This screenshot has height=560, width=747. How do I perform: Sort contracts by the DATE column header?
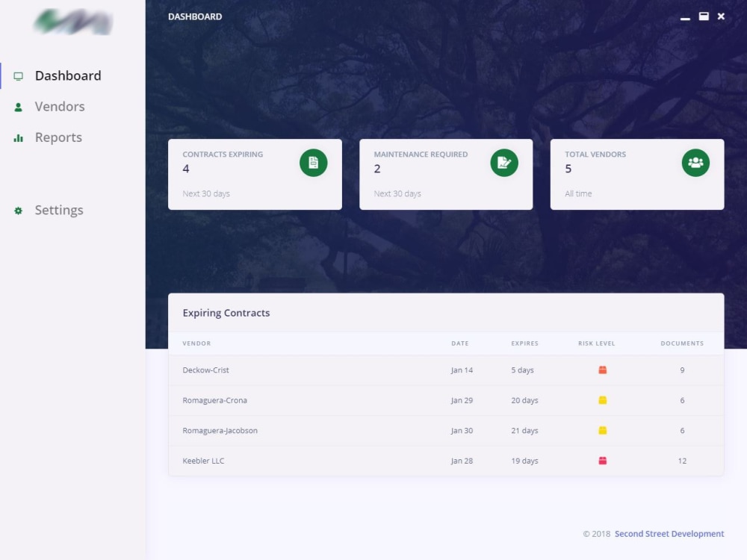click(460, 343)
